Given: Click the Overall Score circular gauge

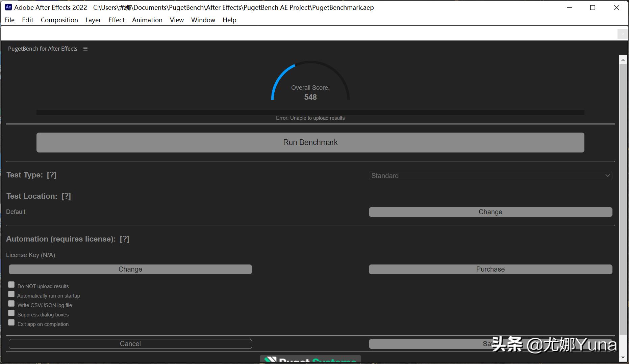Looking at the screenshot, I should [310, 81].
